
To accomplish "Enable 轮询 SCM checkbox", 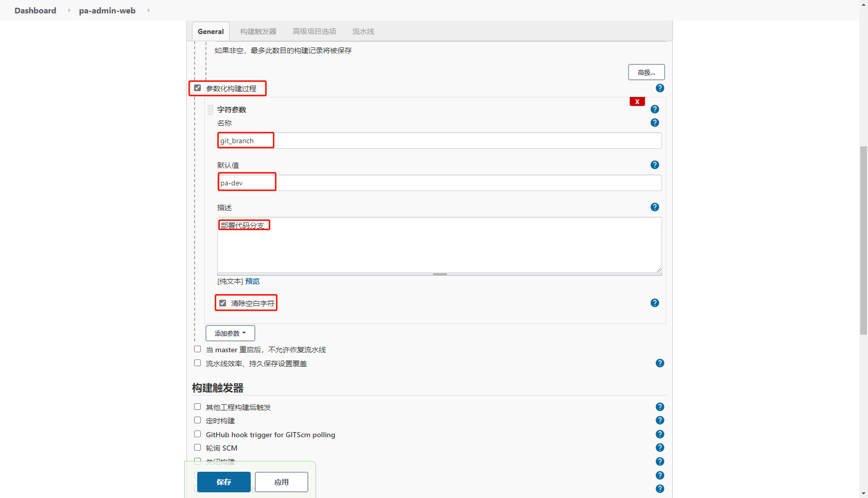I will [197, 448].
